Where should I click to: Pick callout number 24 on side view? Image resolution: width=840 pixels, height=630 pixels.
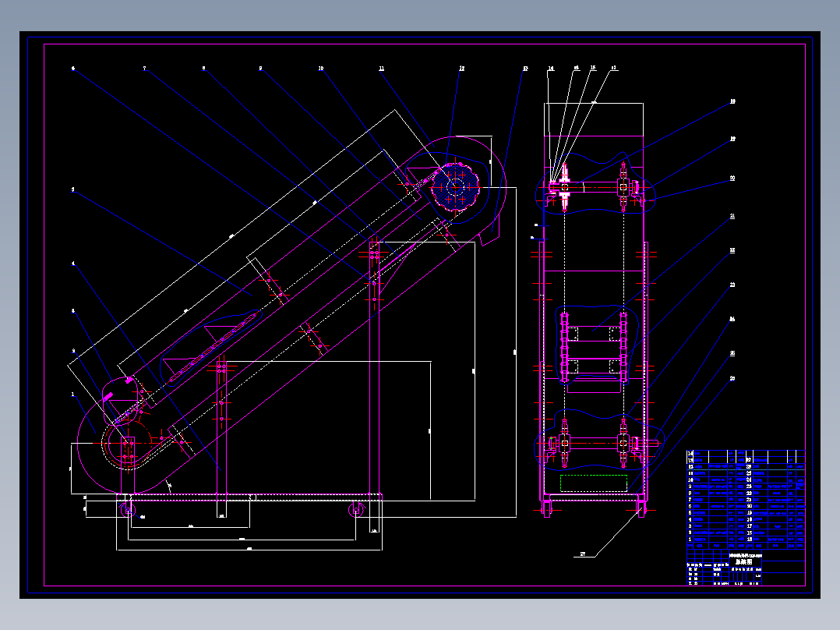point(732,319)
